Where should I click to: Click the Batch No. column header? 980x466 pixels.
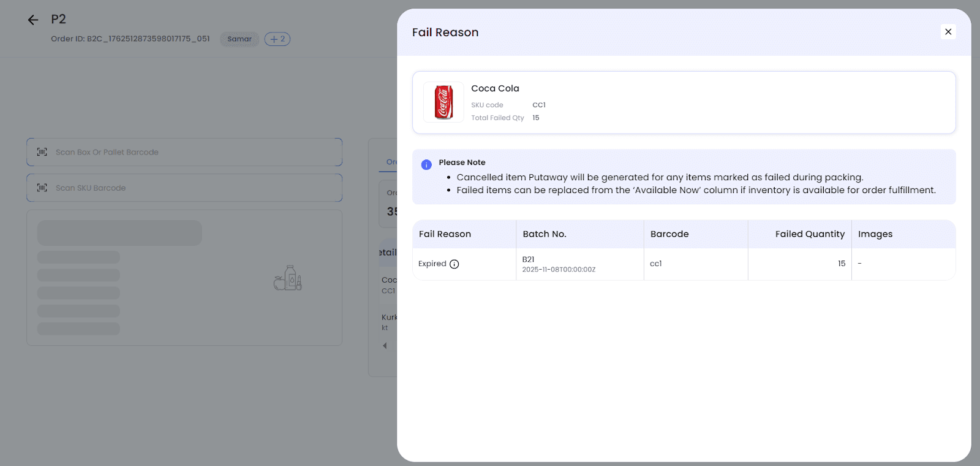545,234
